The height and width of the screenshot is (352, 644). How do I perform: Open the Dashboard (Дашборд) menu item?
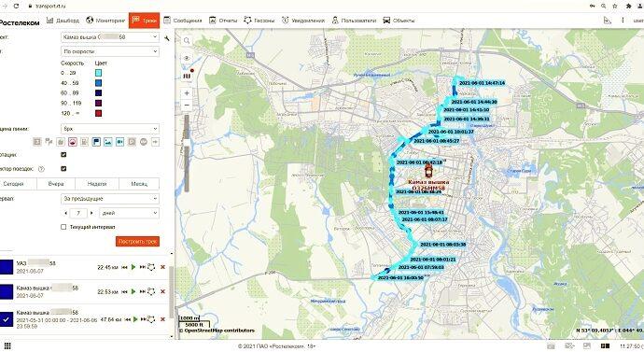(x=63, y=21)
